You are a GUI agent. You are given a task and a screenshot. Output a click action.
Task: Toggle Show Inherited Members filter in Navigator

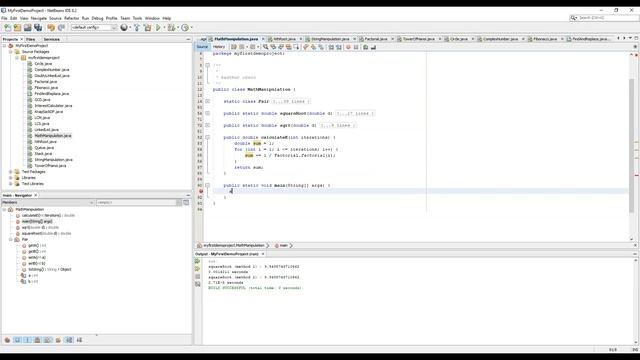click(7, 340)
